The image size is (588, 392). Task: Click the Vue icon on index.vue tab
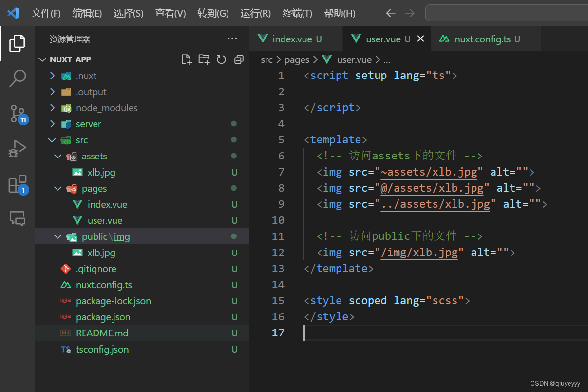pos(263,39)
